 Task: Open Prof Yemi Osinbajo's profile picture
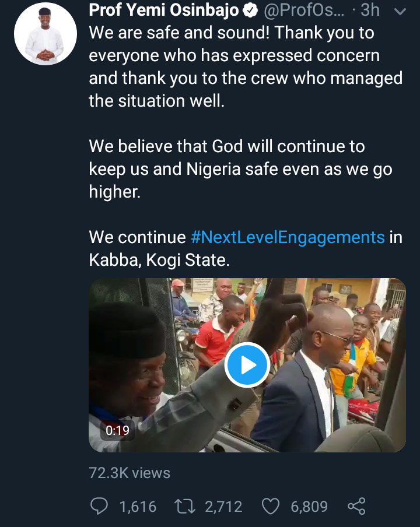tap(45, 38)
